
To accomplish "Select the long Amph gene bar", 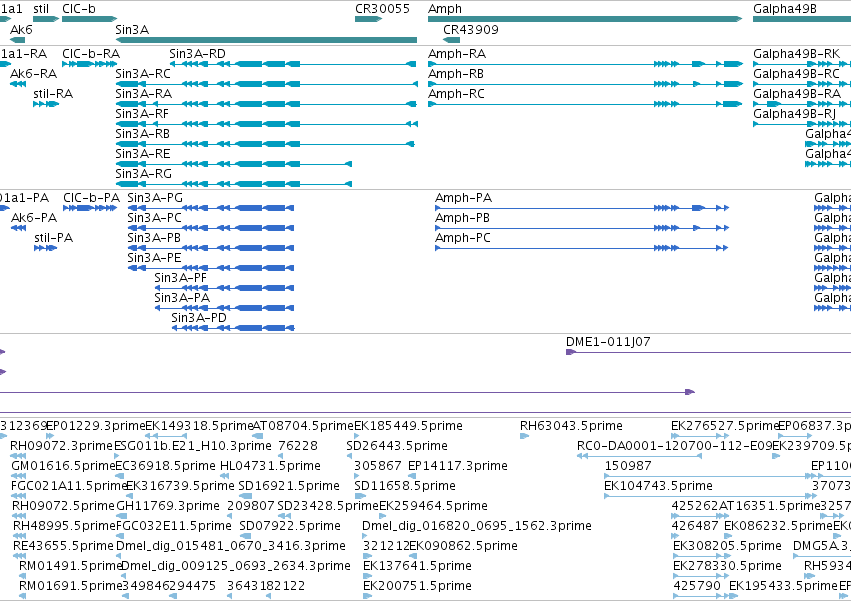I will pyautogui.click(x=585, y=19).
